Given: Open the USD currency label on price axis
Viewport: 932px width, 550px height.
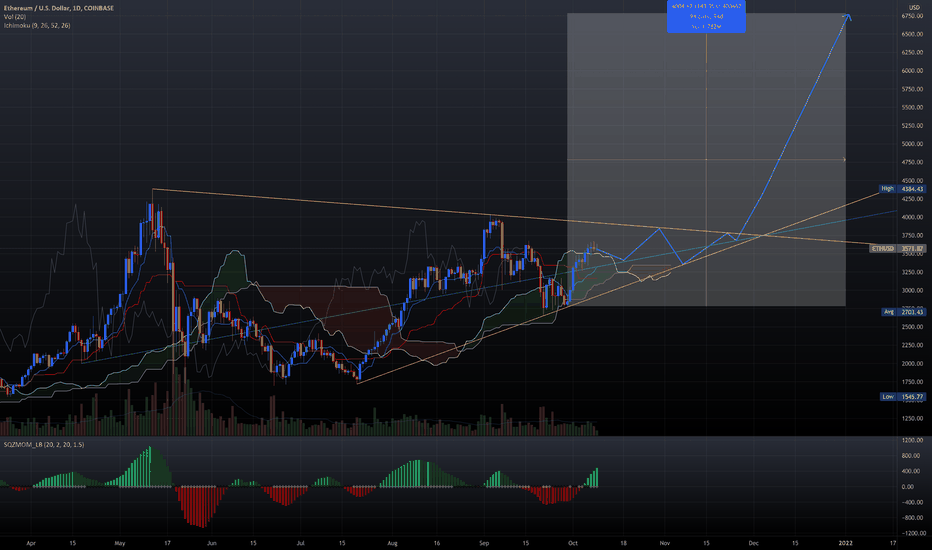Looking at the screenshot, I should [x=915, y=8].
